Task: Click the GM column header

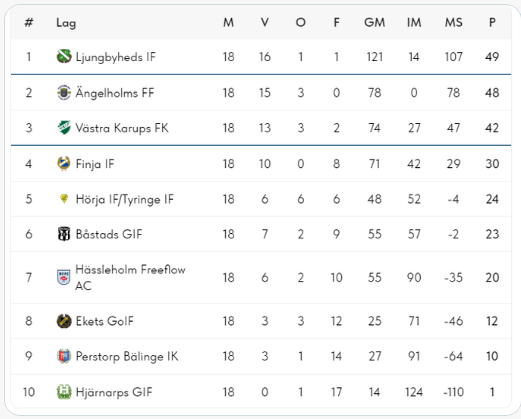Action: click(x=374, y=22)
